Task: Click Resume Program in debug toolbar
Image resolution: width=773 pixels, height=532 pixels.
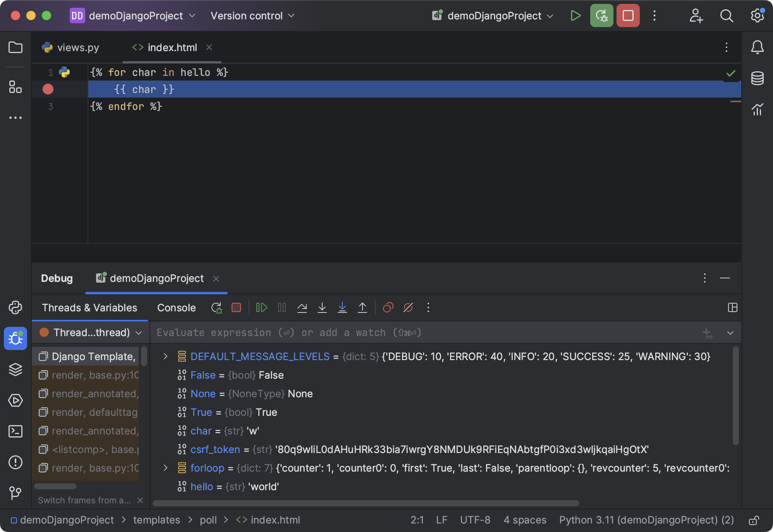Action: coord(262,308)
